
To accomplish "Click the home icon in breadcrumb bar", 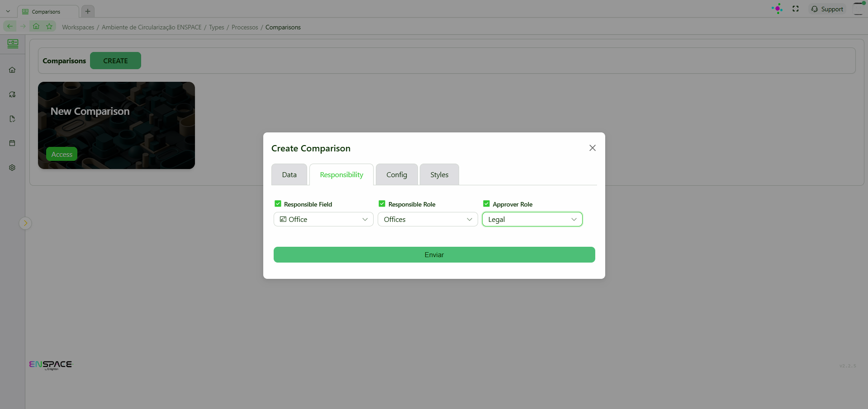I will point(36,26).
